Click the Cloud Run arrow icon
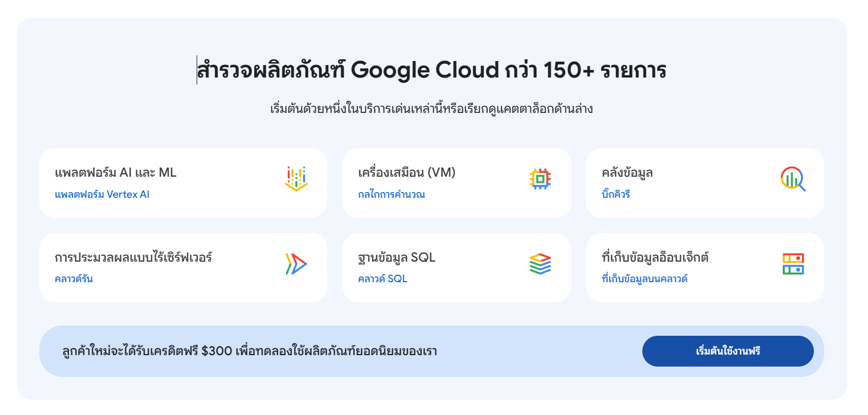The height and width of the screenshot is (415, 868). [x=296, y=264]
